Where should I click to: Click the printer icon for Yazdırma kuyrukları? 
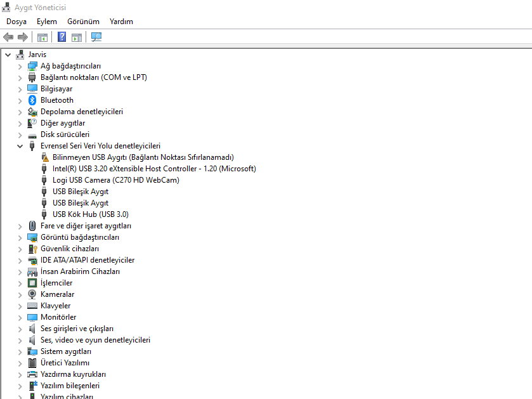click(x=32, y=374)
